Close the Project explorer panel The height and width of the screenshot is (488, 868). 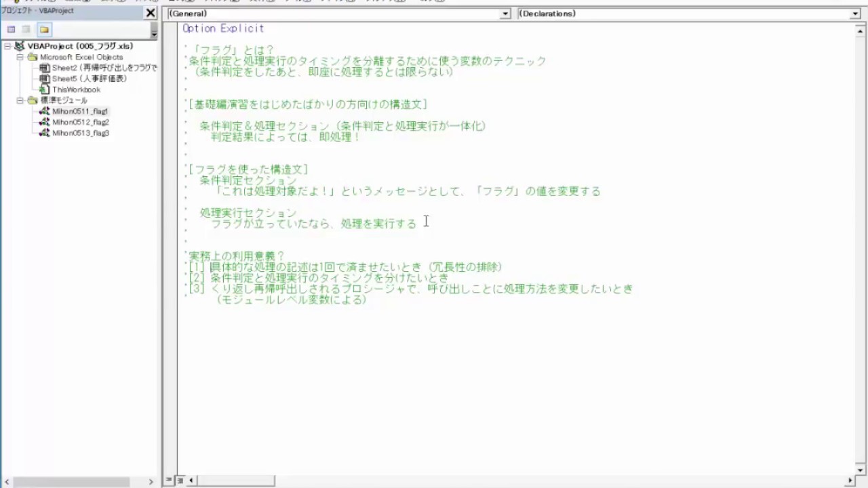pyautogui.click(x=151, y=12)
